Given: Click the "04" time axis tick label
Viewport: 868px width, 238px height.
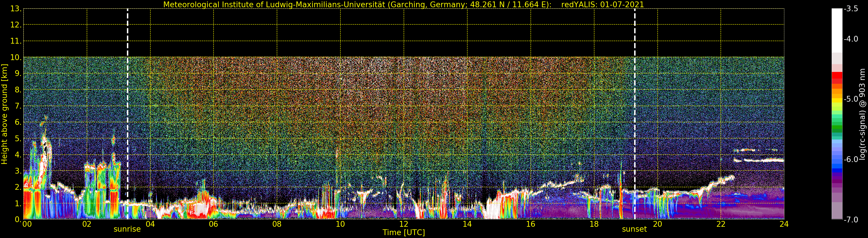Looking at the screenshot, I should 150,224.
